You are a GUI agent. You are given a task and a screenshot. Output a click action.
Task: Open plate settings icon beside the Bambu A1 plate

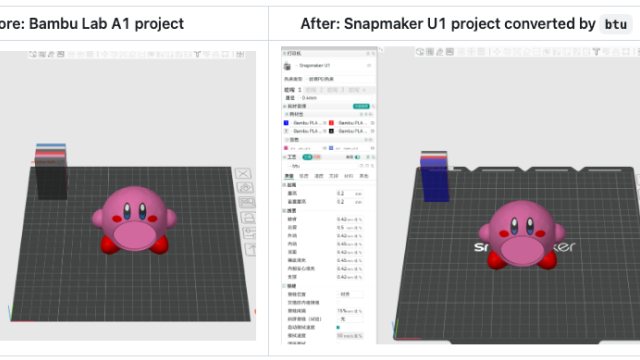coord(249,233)
